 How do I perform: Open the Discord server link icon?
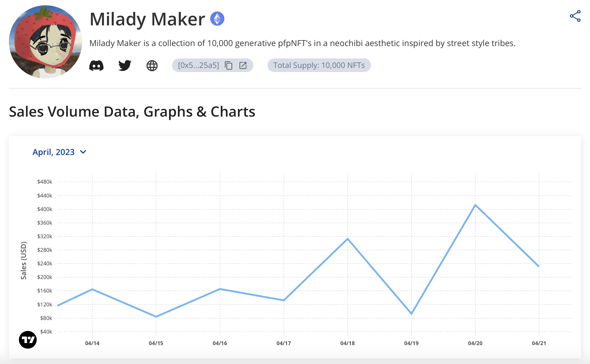tap(96, 66)
